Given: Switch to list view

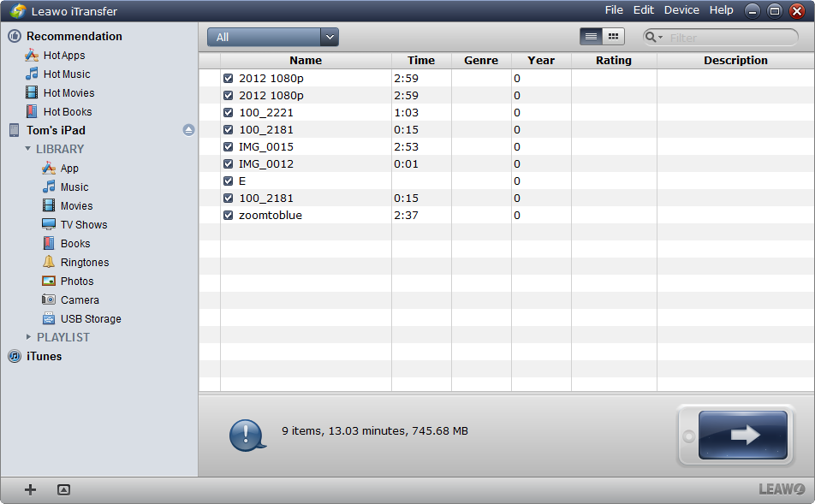Looking at the screenshot, I should coord(591,37).
